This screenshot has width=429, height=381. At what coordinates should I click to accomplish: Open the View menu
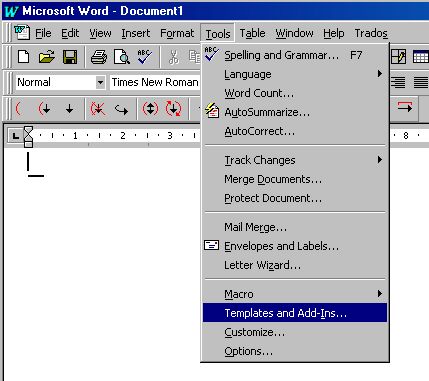[x=100, y=33]
